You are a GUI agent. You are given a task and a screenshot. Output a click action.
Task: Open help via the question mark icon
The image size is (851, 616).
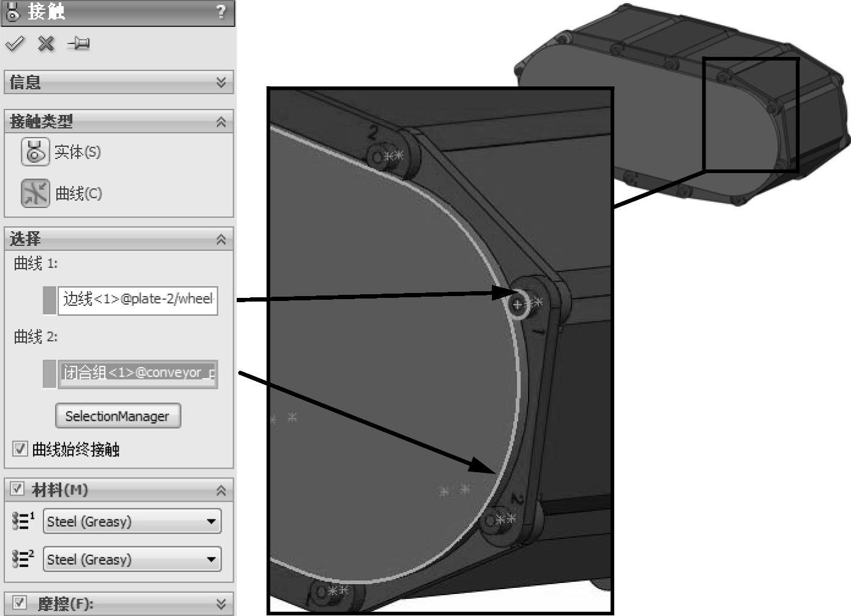tap(221, 12)
